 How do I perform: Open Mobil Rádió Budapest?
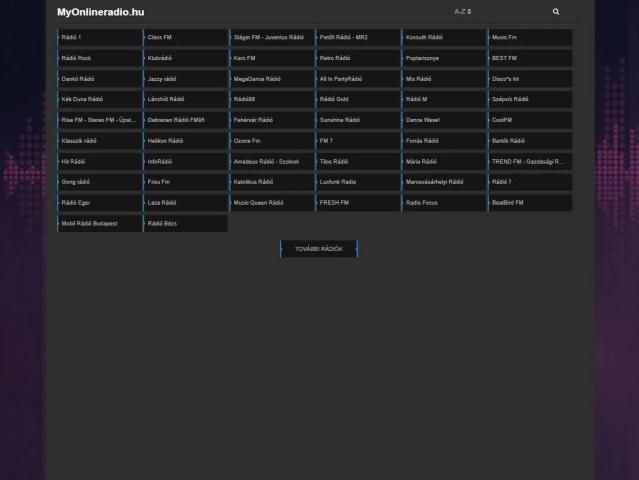(100, 224)
